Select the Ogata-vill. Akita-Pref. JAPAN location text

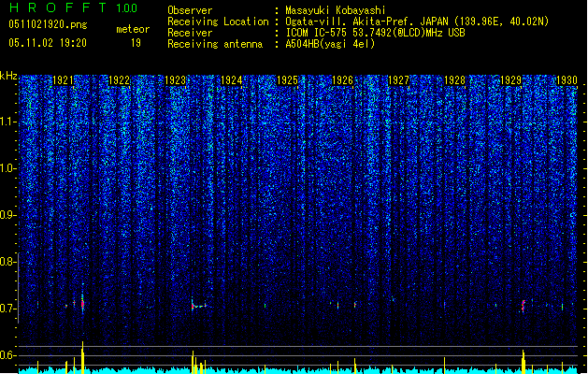[x=417, y=22]
